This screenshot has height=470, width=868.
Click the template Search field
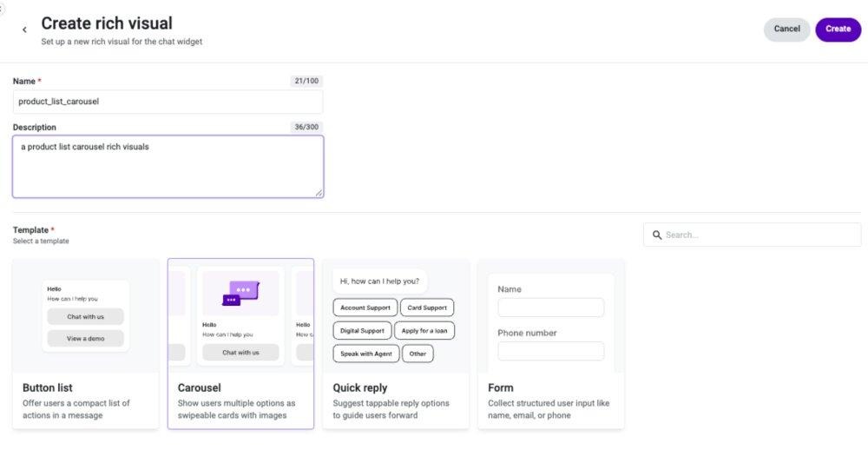(752, 235)
